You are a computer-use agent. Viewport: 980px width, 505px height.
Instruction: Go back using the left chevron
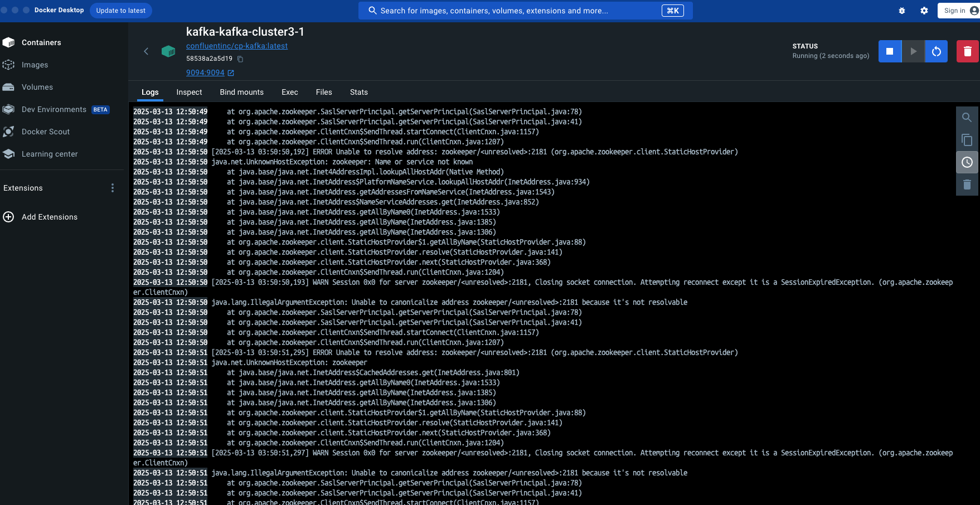[x=146, y=51]
